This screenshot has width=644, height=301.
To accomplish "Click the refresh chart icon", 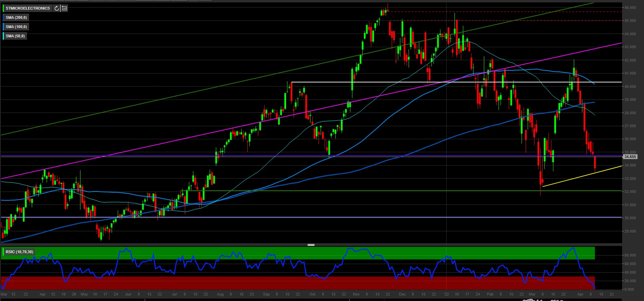I will 57,8.
